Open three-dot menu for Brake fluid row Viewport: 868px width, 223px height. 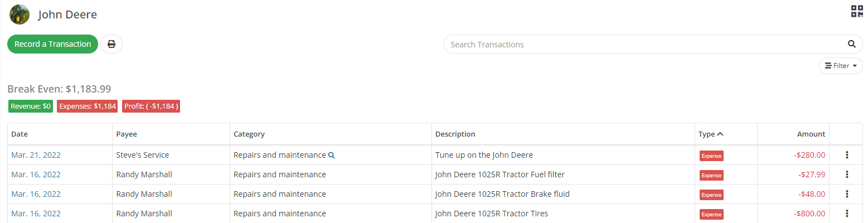pos(847,194)
